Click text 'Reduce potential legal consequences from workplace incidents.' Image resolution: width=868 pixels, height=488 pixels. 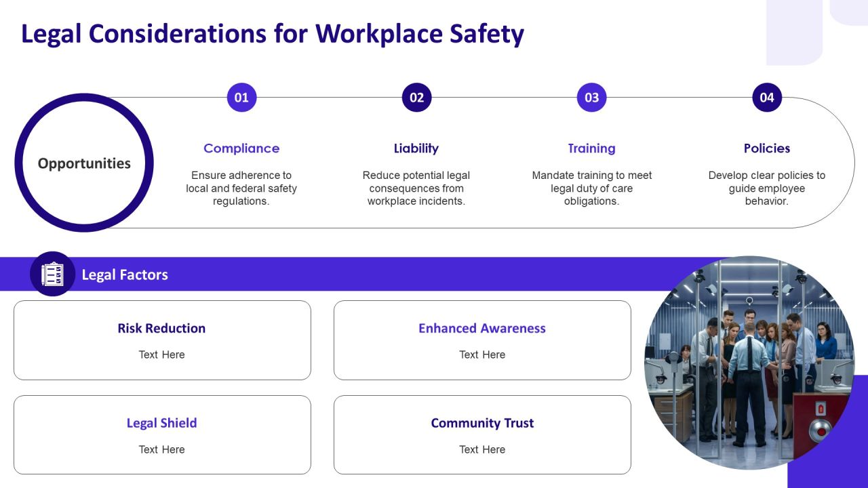[x=416, y=188]
